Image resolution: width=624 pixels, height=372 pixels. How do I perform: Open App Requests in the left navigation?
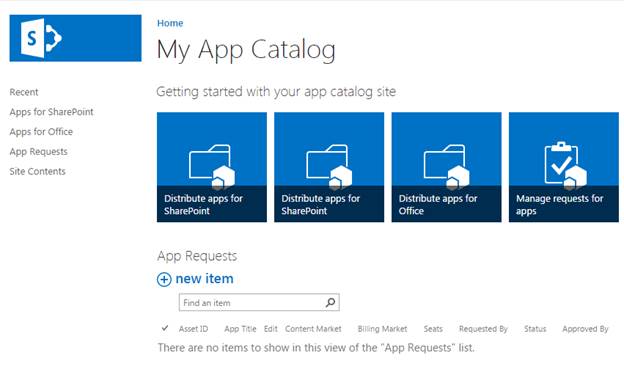(x=39, y=152)
